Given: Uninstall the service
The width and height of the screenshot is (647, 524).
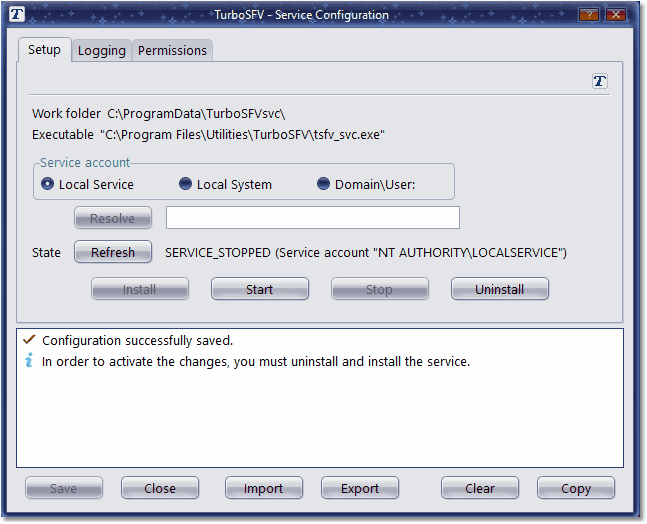Looking at the screenshot, I should click(500, 289).
